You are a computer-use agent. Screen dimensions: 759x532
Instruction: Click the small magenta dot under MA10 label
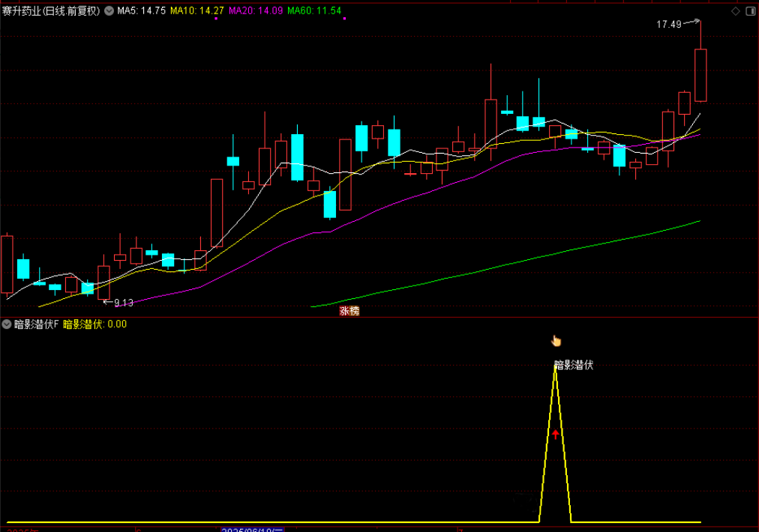216,19
